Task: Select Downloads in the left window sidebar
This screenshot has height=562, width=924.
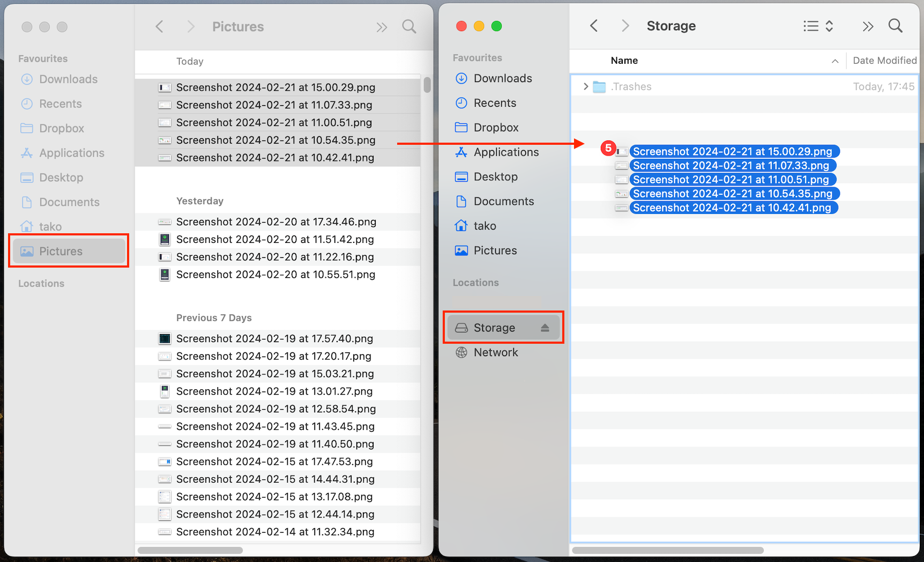Action: [68, 79]
